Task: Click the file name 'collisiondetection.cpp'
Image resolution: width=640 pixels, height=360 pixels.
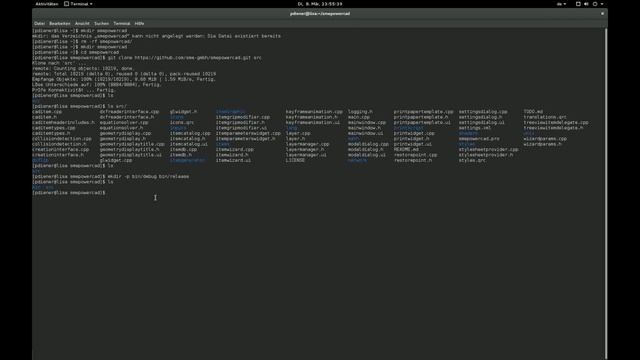Action: (62, 139)
